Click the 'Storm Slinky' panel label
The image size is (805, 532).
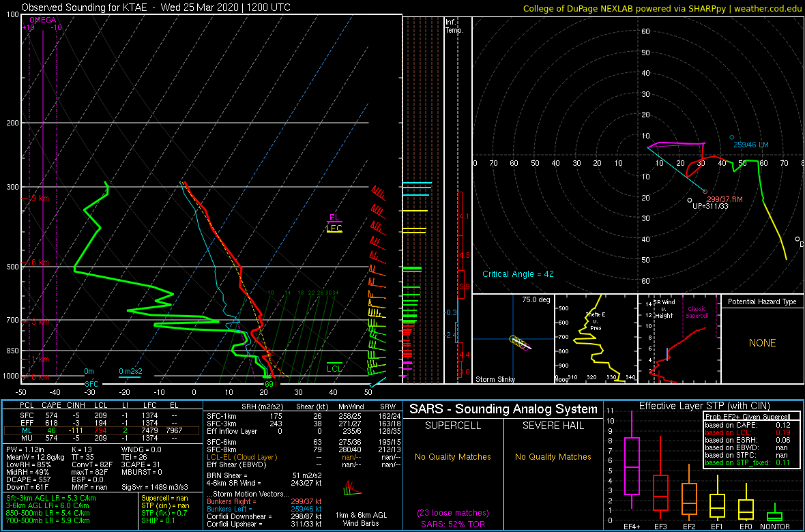pyautogui.click(x=496, y=379)
